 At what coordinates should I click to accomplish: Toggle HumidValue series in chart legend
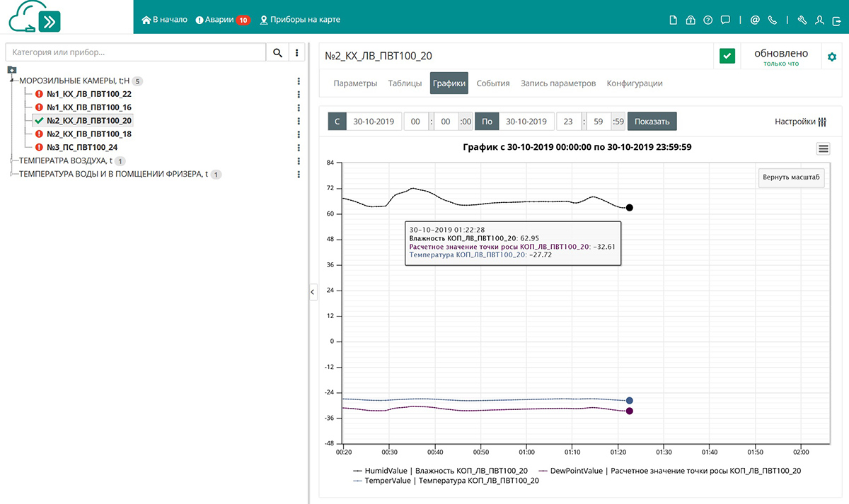point(440,470)
